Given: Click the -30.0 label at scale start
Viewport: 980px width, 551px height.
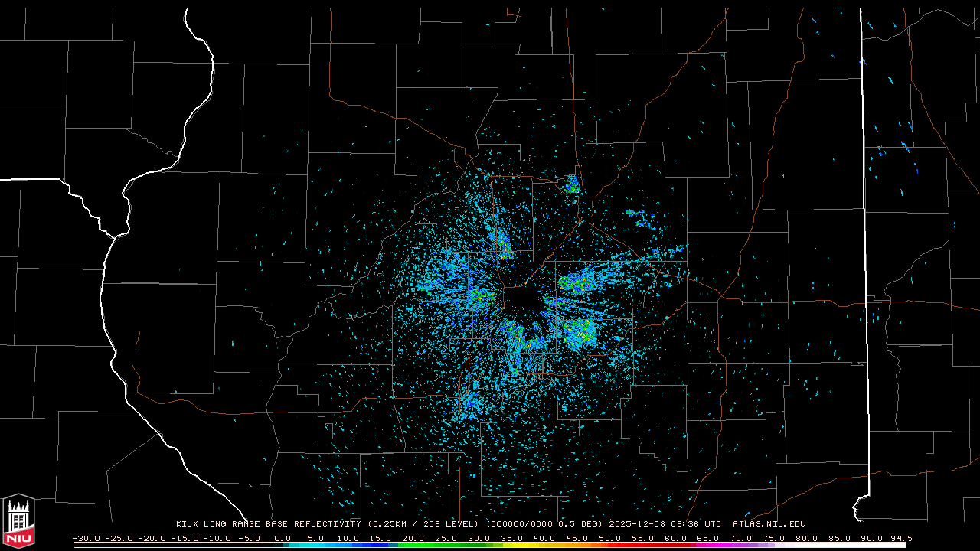Looking at the screenshot, I should click(x=86, y=538).
